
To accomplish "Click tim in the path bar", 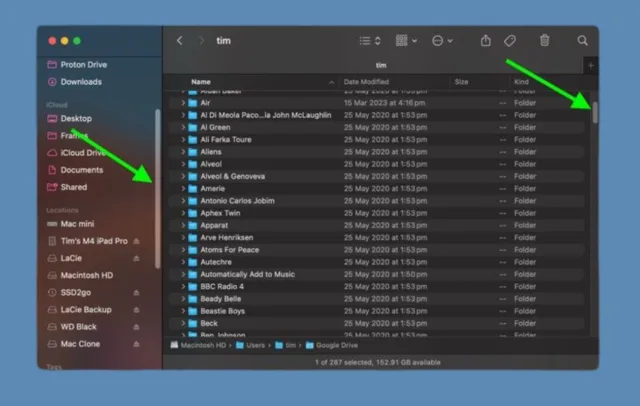I will click(286, 345).
